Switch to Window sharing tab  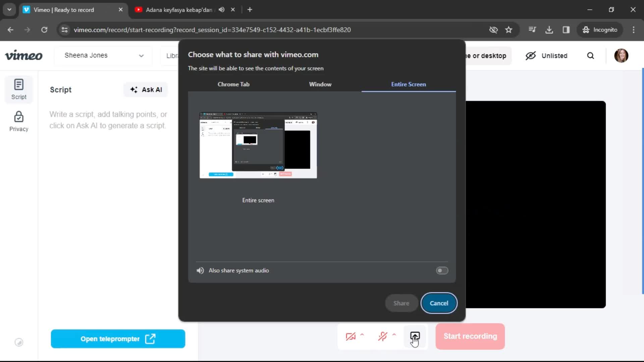(x=320, y=84)
